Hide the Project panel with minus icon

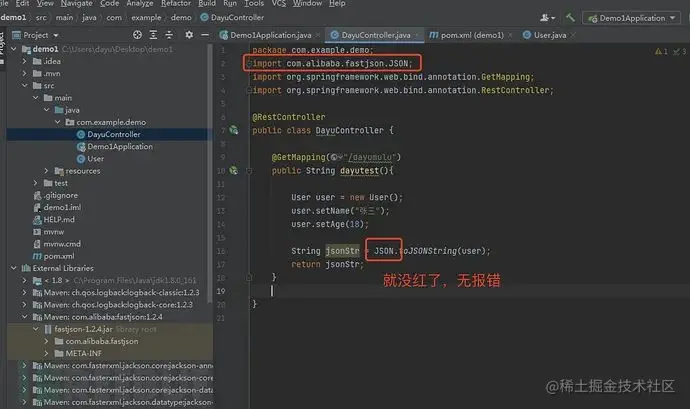point(205,35)
